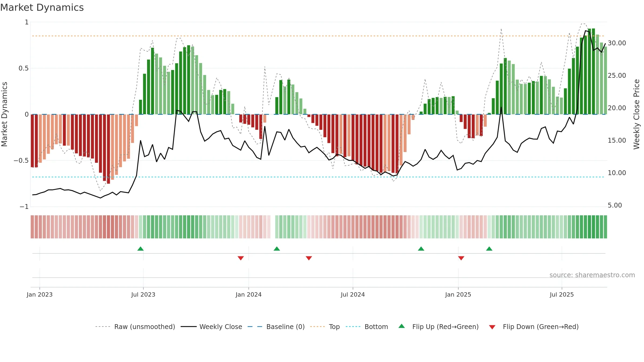Viewport: 644px width, 362px height.
Task: Click the first red heat strip segment at far left
Action: click(x=32, y=227)
